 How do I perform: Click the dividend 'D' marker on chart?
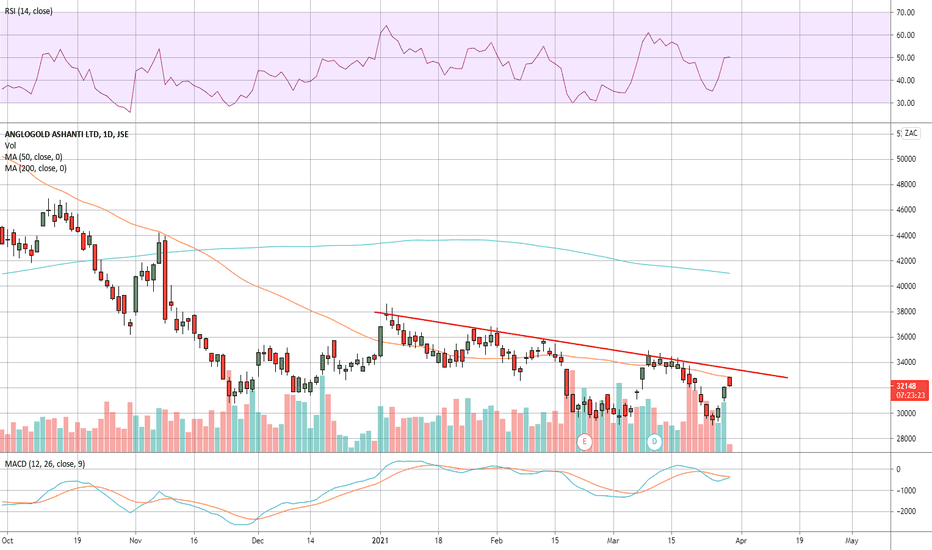click(654, 441)
